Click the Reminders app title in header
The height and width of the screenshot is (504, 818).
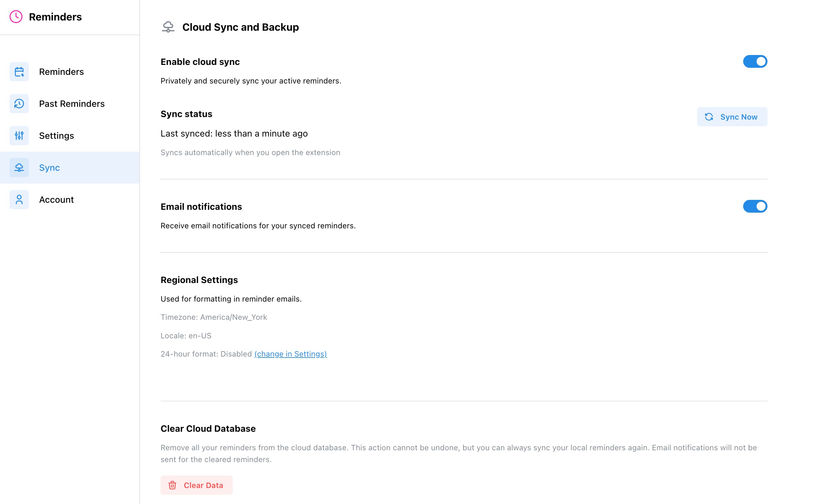(x=55, y=17)
